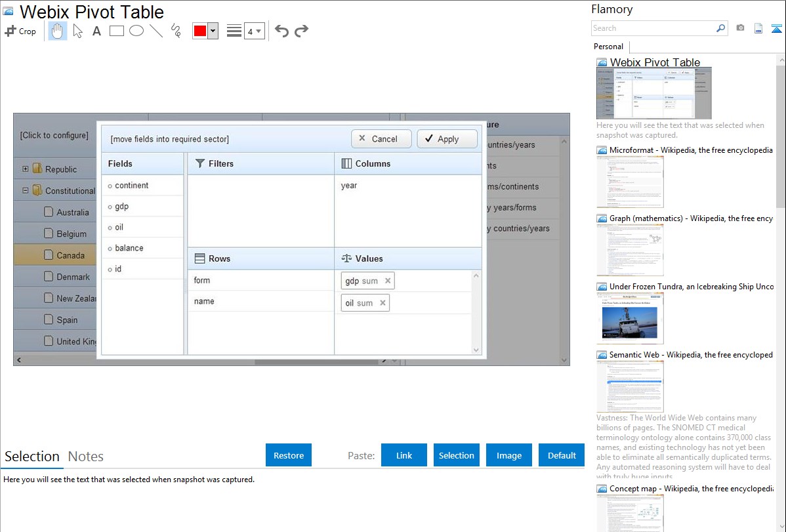786x532 pixels.
Task: Open the Personal tab
Action: (608, 47)
